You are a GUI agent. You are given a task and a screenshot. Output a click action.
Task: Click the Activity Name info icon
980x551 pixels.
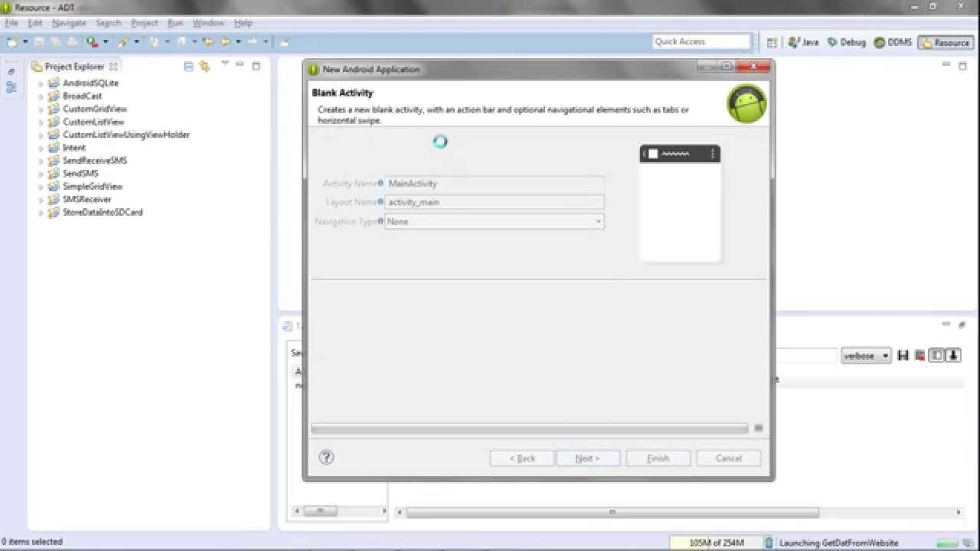point(381,183)
